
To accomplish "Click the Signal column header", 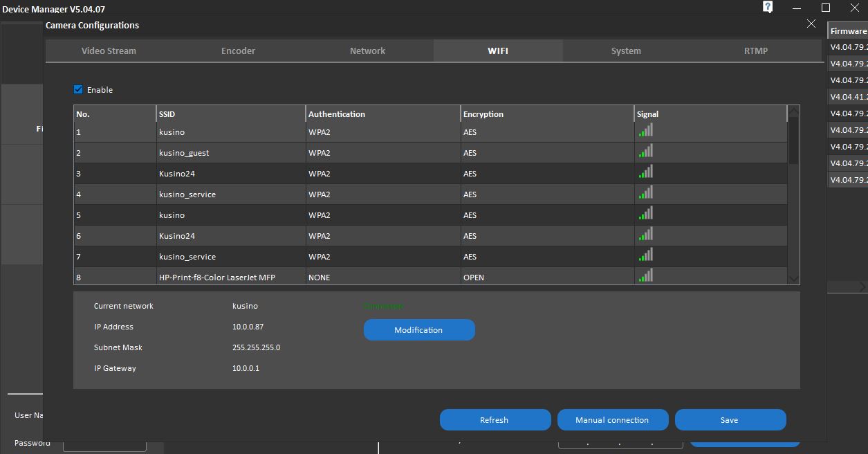I will [711, 114].
